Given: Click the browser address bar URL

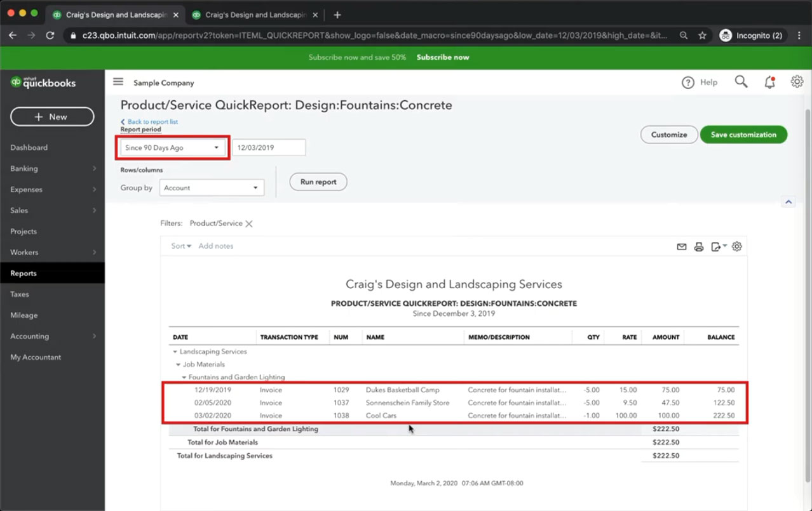Looking at the screenshot, I should tap(375, 36).
